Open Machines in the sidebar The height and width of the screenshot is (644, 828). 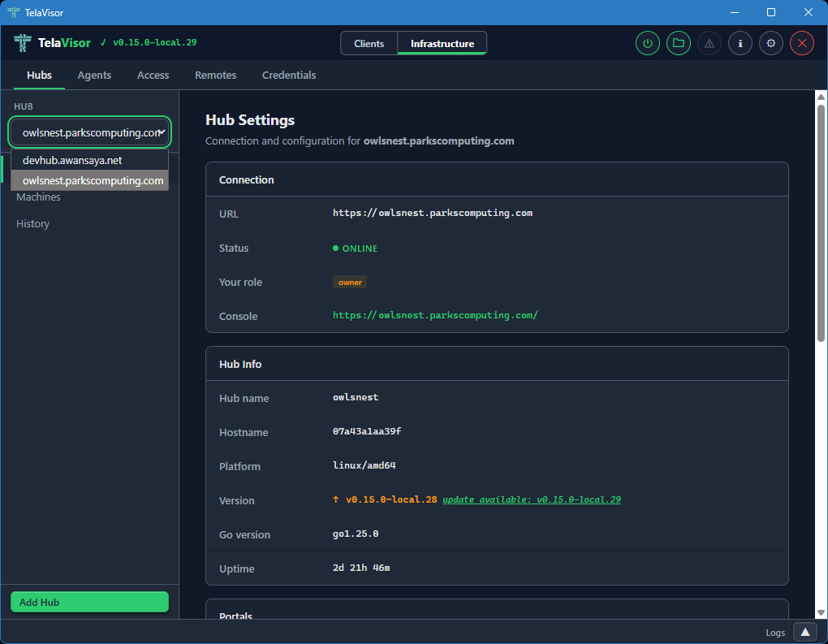pyautogui.click(x=38, y=197)
